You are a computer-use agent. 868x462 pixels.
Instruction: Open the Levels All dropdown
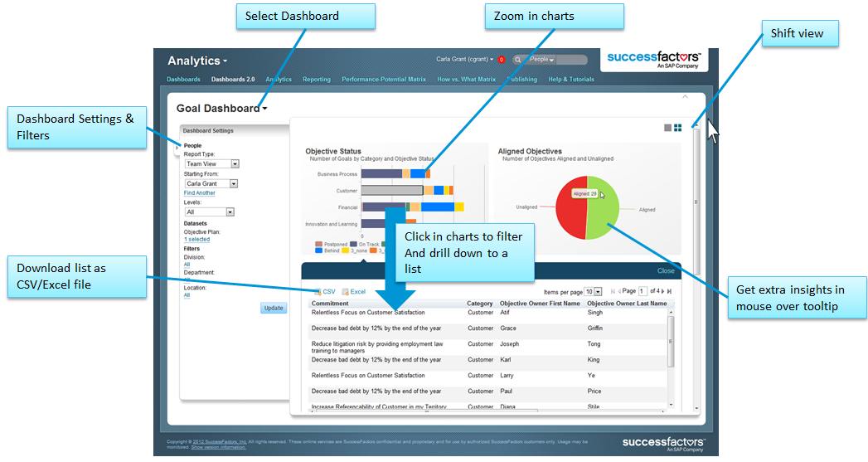[x=209, y=212]
